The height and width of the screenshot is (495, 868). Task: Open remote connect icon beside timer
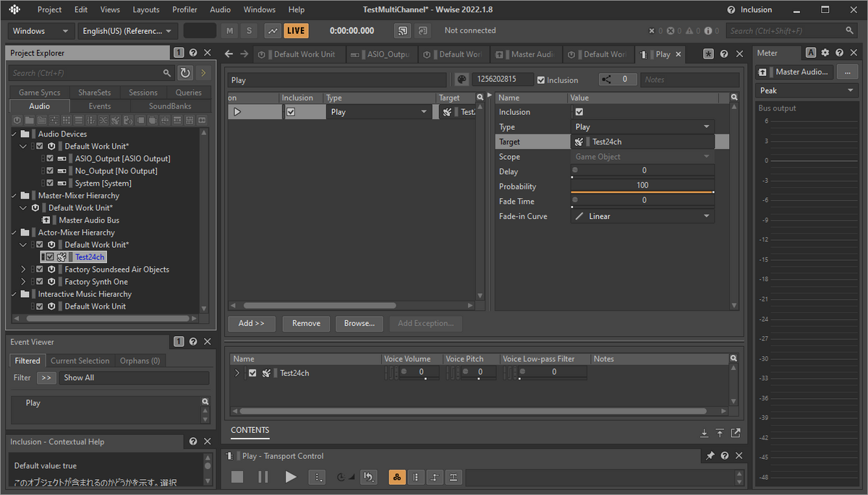click(x=402, y=30)
